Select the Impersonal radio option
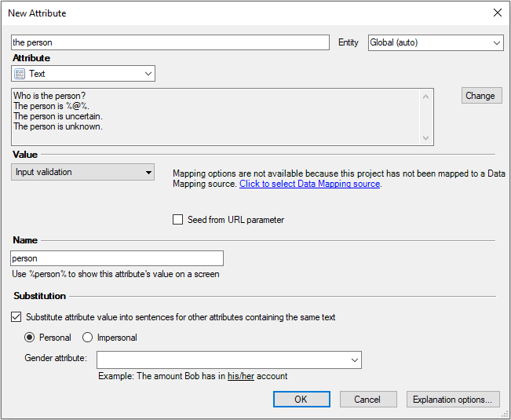511x420 pixels. click(88, 338)
